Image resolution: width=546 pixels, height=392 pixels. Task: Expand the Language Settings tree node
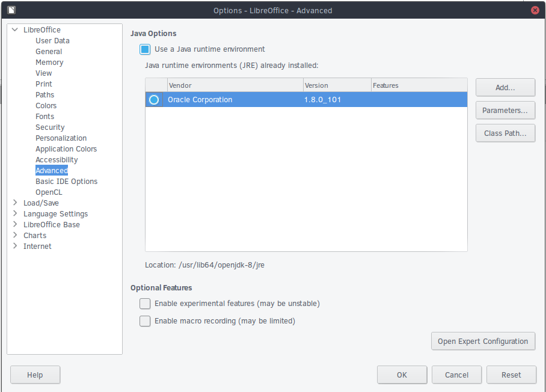click(15, 213)
